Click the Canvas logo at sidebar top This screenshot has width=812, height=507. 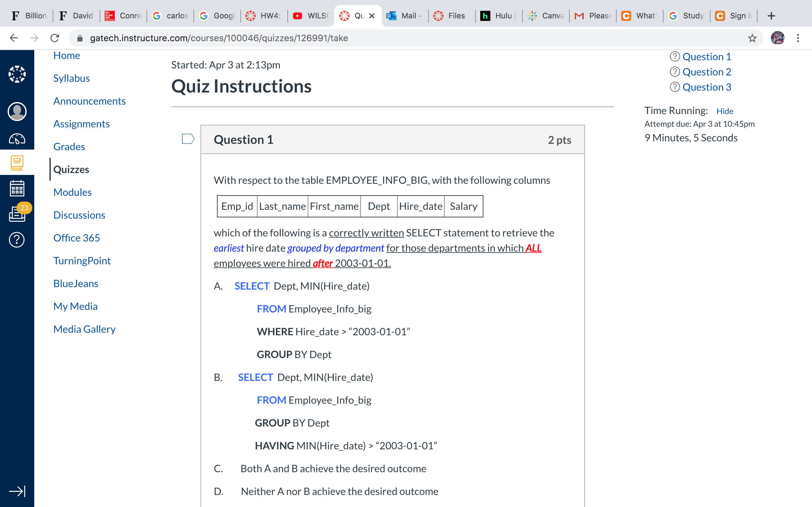pyautogui.click(x=17, y=74)
